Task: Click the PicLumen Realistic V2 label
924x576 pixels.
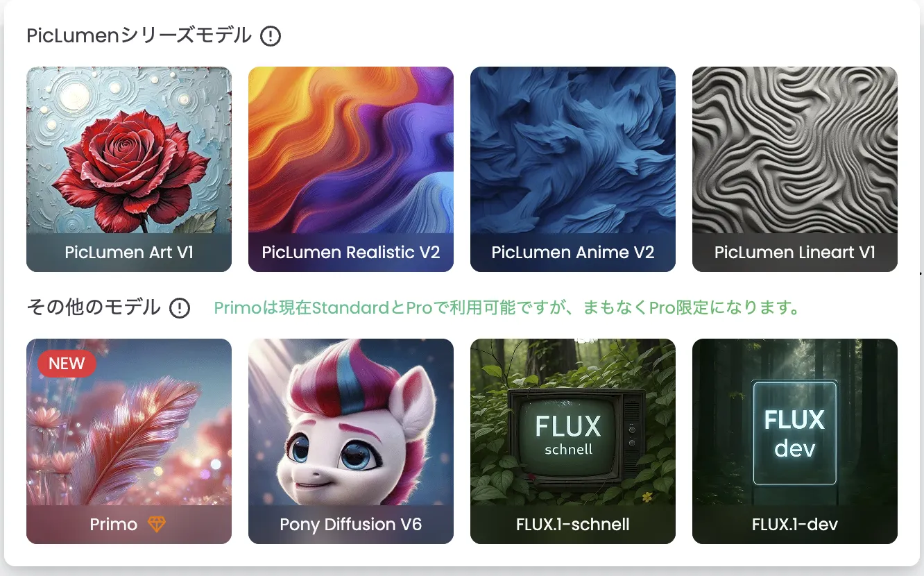Action: coord(351,252)
